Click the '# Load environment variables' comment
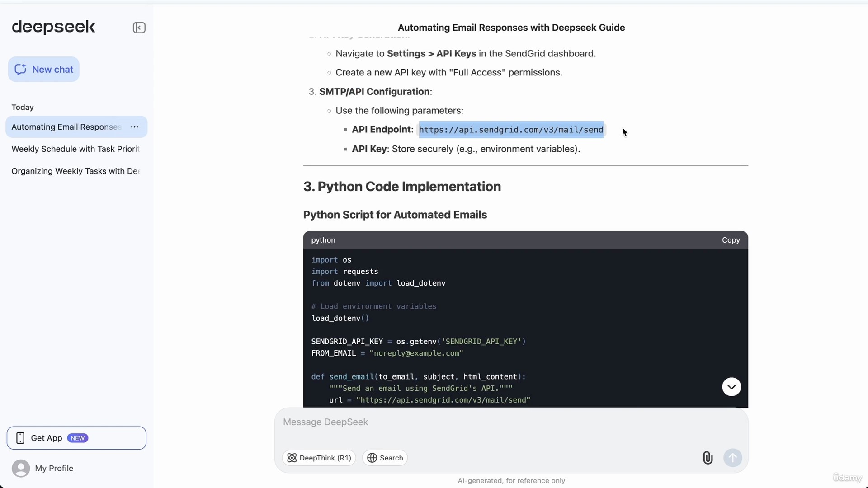This screenshot has width=868, height=488. (374, 306)
